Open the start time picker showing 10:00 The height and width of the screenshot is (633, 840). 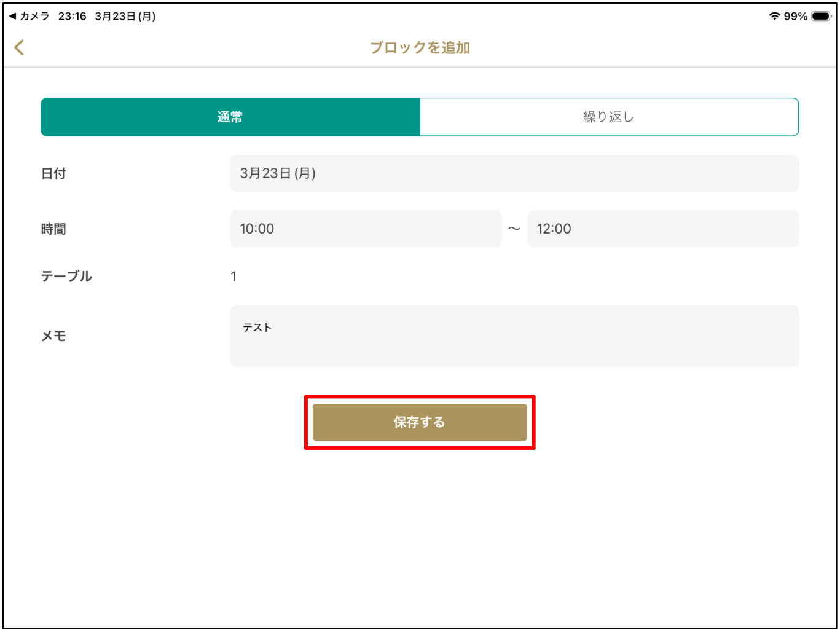pos(366,229)
